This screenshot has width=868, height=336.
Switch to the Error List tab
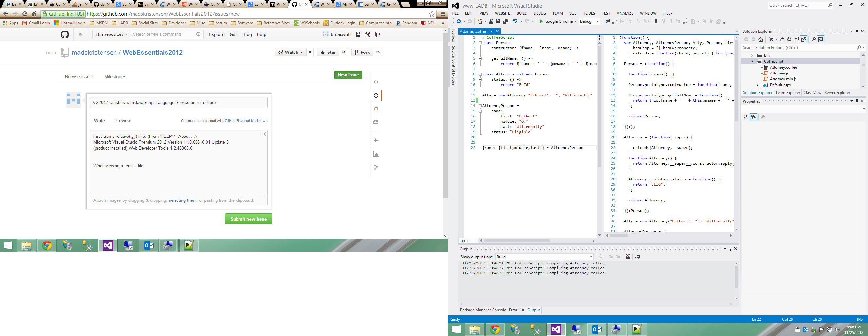click(x=517, y=310)
